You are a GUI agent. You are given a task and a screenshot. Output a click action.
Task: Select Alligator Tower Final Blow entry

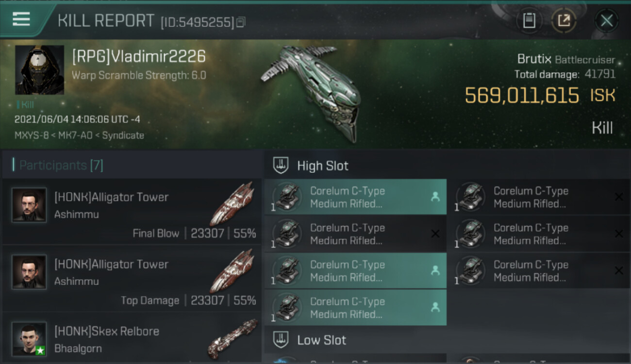click(132, 212)
